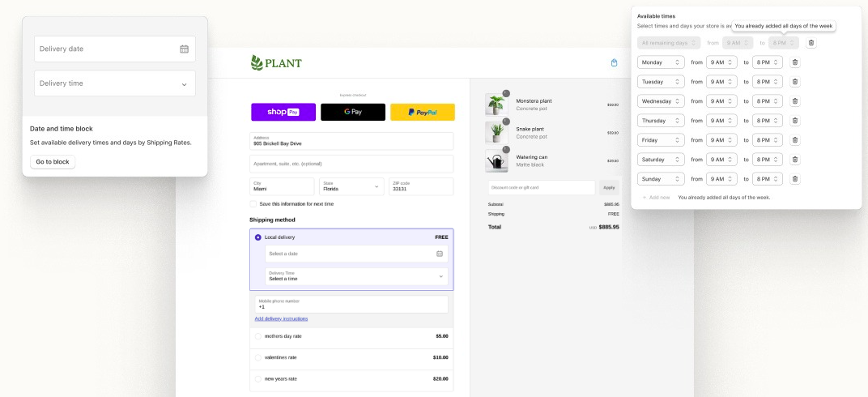Image resolution: width=868 pixels, height=397 pixels.
Task: Change Thursday's 9 AM start time
Action: [x=721, y=121]
